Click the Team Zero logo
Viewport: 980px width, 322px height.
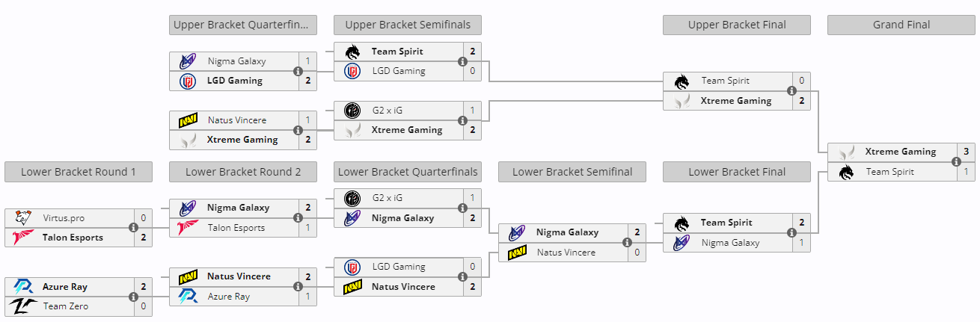tap(22, 306)
